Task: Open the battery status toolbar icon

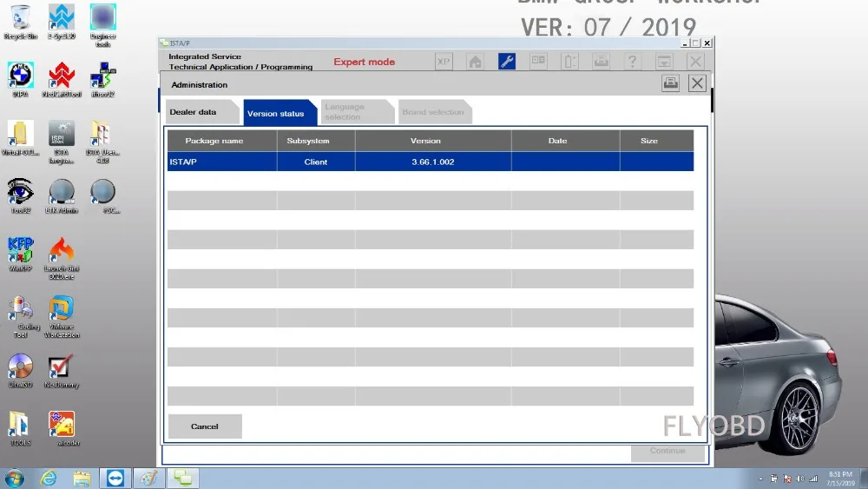Action: coord(569,62)
